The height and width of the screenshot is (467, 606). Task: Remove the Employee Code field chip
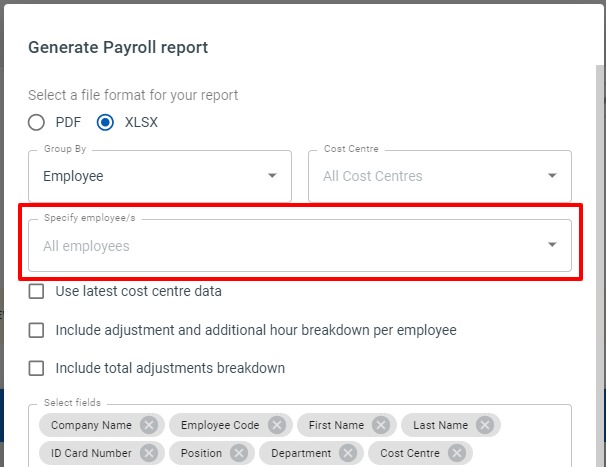point(277,425)
